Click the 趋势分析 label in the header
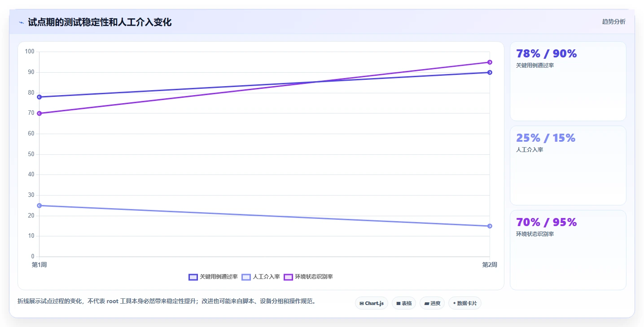Image resolution: width=644 pixels, height=327 pixels. click(x=613, y=22)
